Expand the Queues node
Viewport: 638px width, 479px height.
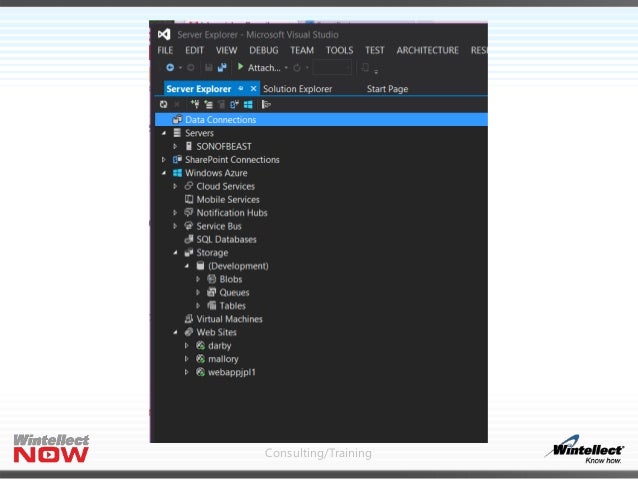pyautogui.click(x=198, y=293)
